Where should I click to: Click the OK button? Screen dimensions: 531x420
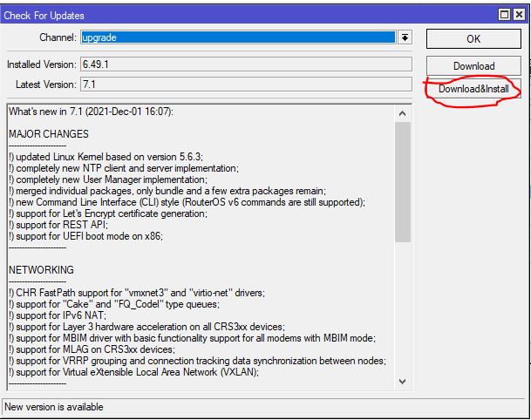[x=473, y=38]
